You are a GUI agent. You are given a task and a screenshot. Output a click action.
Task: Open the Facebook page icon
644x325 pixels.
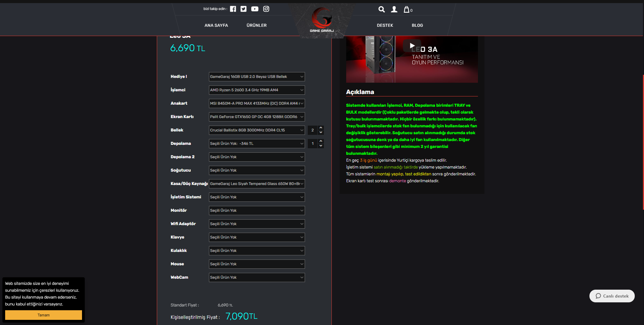[x=233, y=9]
